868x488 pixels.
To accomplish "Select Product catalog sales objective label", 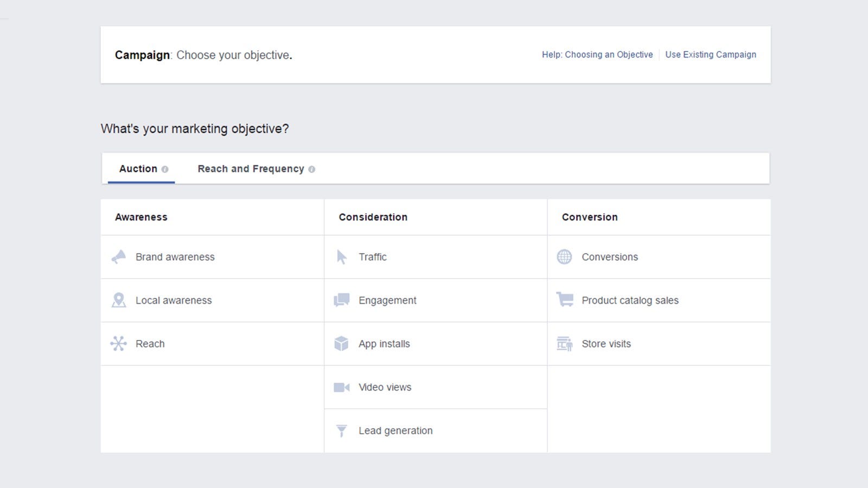I will click(x=630, y=300).
